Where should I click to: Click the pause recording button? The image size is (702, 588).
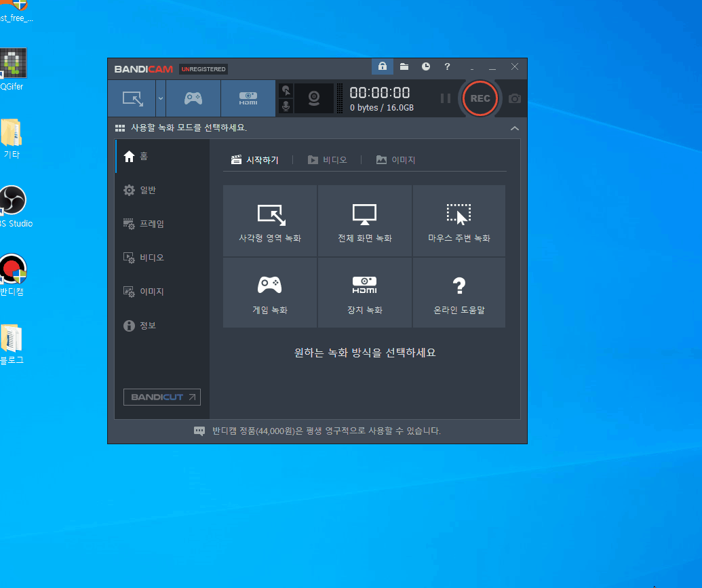[x=446, y=98]
